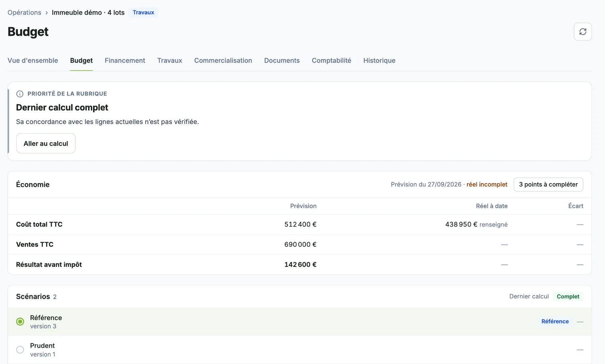This screenshot has width=605, height=364.
Task: Click the Aller au calcul button
Action: point(46,144)
